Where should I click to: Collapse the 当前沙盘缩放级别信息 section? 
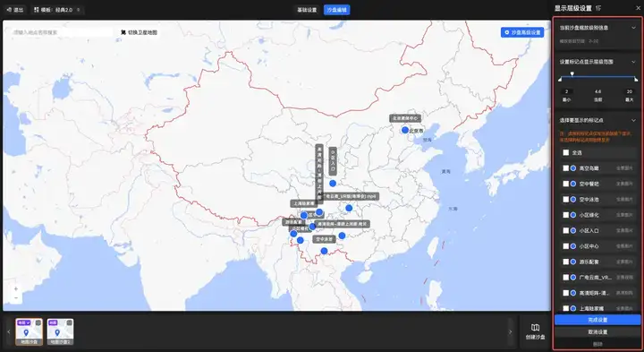633,28
